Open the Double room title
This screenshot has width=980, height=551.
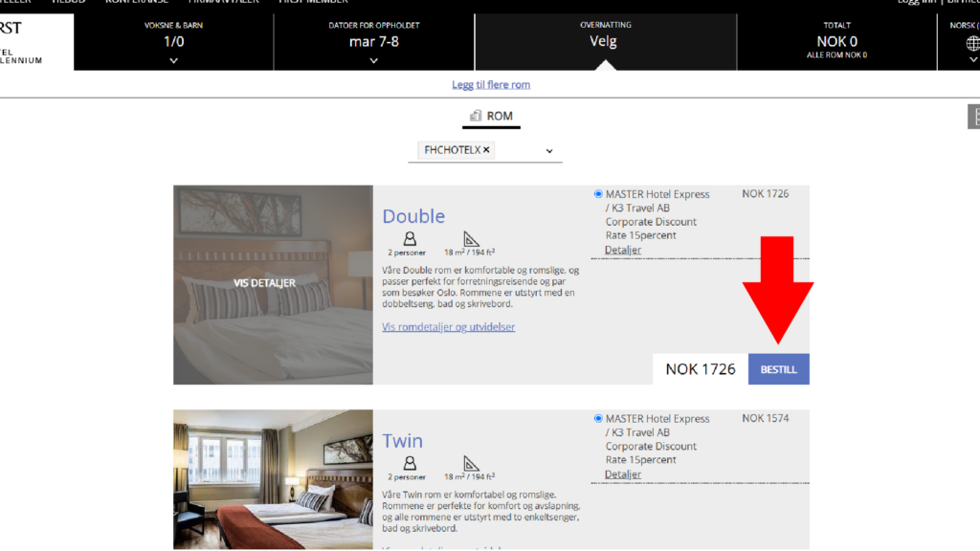pos(413,216)
